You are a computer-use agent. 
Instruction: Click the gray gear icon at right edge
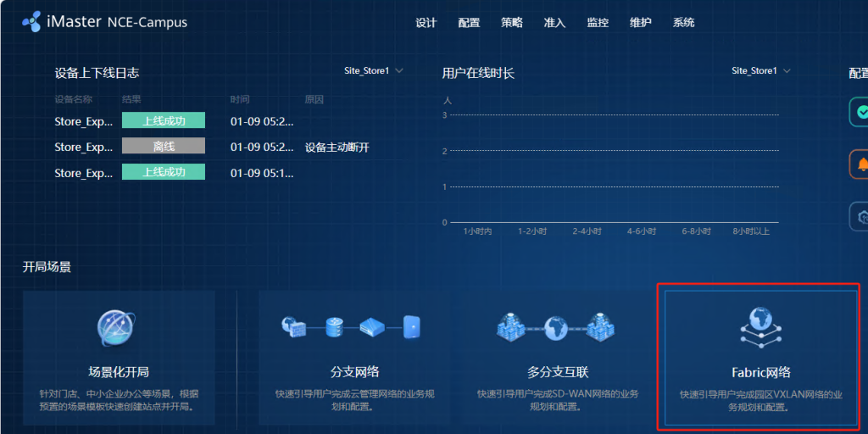[861, 216]
